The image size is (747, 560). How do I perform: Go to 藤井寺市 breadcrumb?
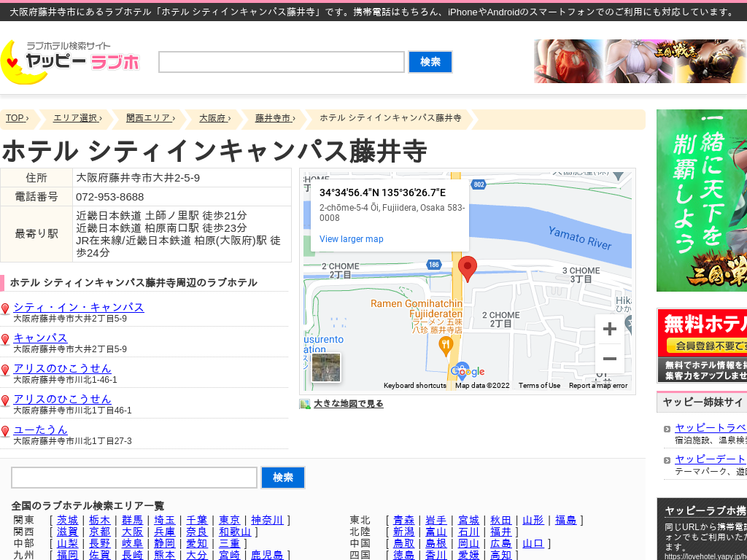click(275, 118)
